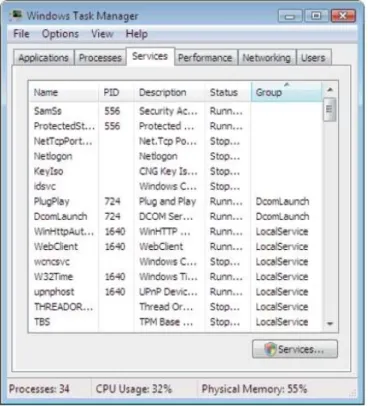
Task: Maximize the Task Manager window
Action: click(x=316, y=16)
